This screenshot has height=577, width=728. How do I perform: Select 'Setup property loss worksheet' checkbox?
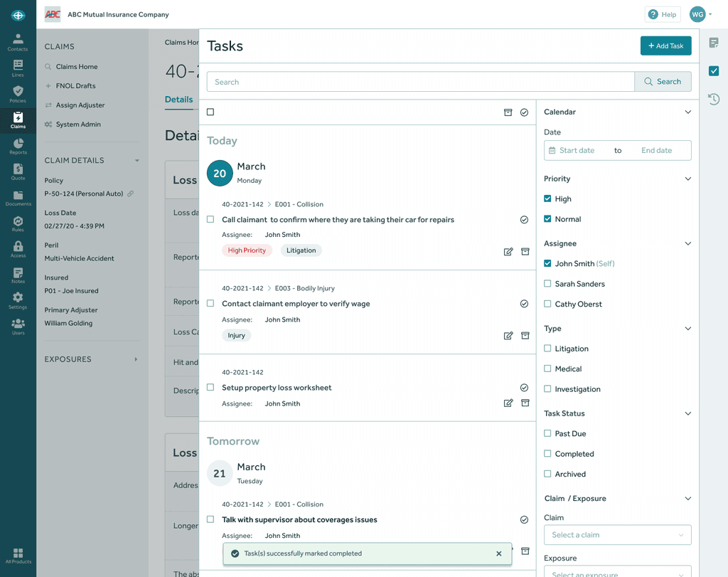click(x=210, y=387)
